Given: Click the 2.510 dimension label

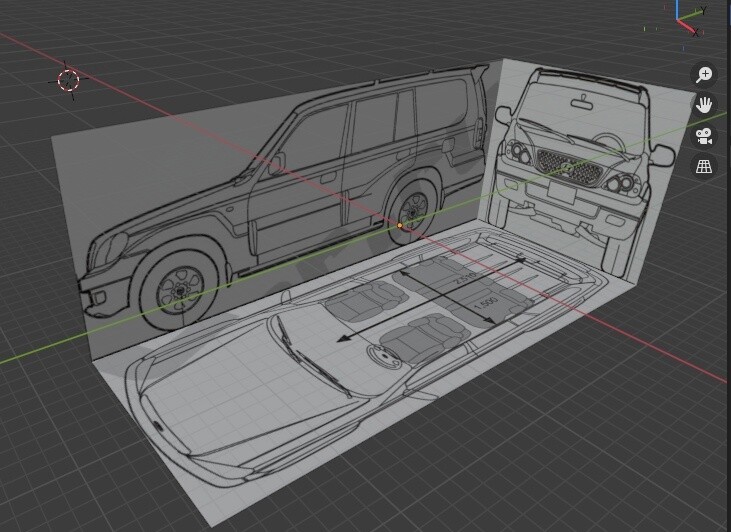Looking at the screenshot, I should click(465, 278).
